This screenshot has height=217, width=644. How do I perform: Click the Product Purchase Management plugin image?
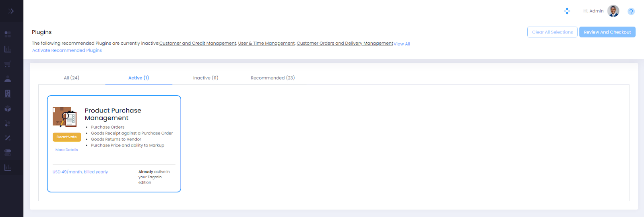coord(64,117)
